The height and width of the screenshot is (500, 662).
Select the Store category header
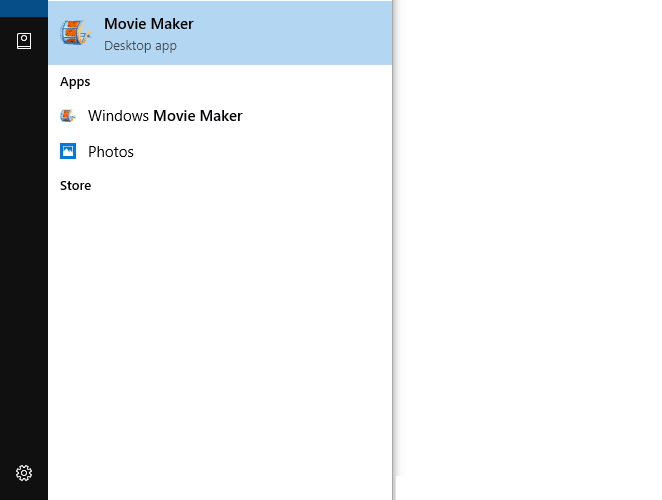click(x=76, y=185)
